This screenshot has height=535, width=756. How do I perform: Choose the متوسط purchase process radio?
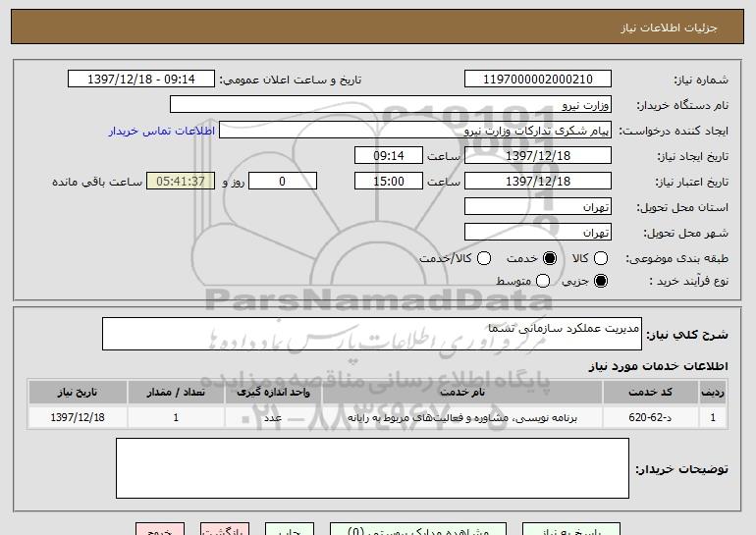pos(543,281)
